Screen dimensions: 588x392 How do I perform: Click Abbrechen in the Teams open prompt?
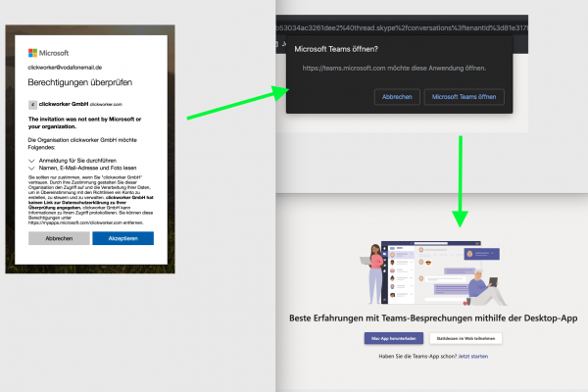tap(397, 97)
